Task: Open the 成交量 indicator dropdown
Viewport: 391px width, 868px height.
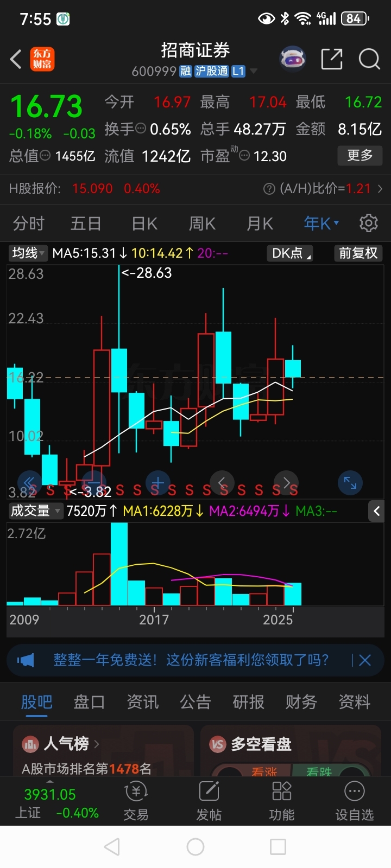Action: point(35,511)
